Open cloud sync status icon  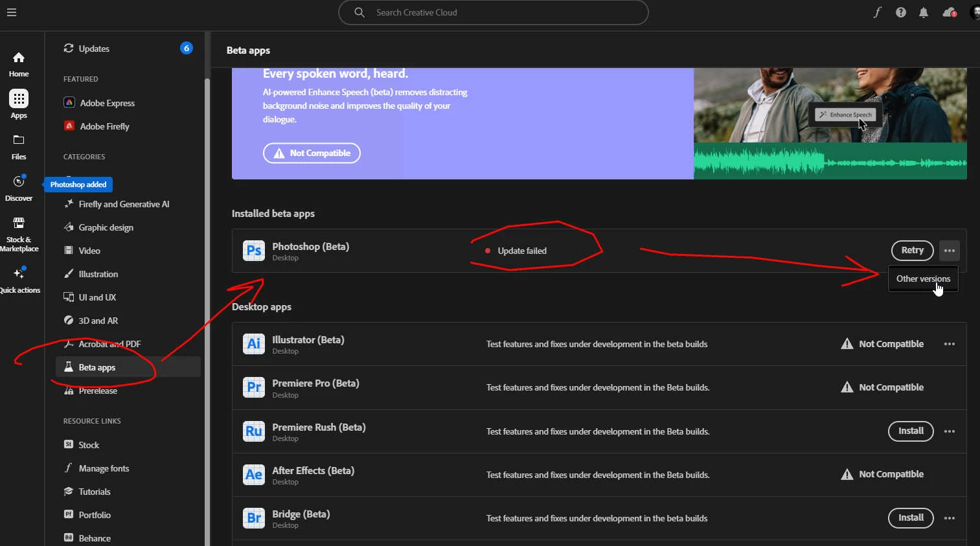[950, 12]
